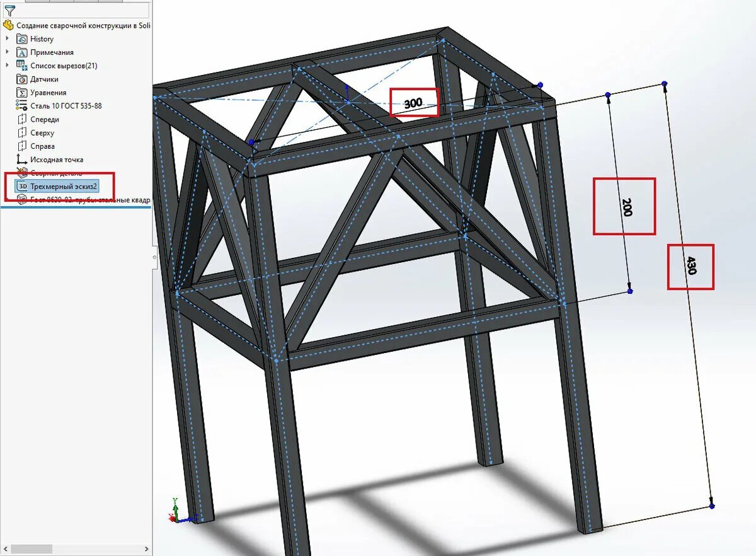The image size is (756, 556).
Task: Click the cut list table icon
Action: [x=22, y=66]
